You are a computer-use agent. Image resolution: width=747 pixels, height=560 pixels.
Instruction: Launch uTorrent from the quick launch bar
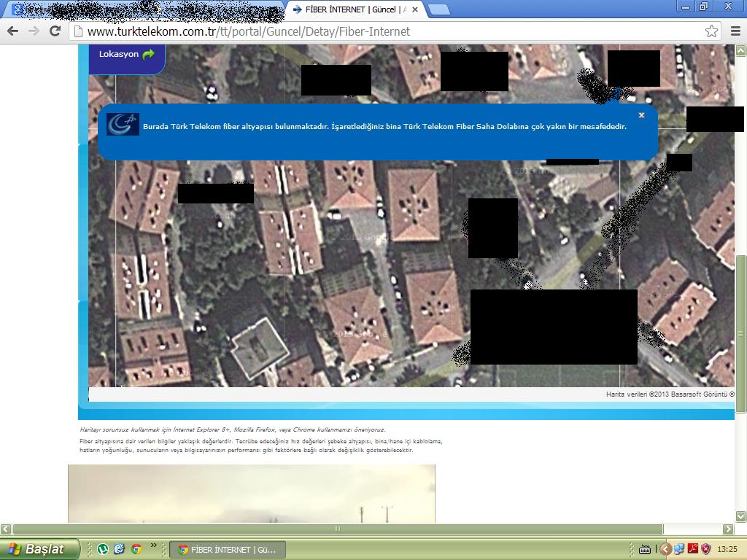[x=102, y=549]
